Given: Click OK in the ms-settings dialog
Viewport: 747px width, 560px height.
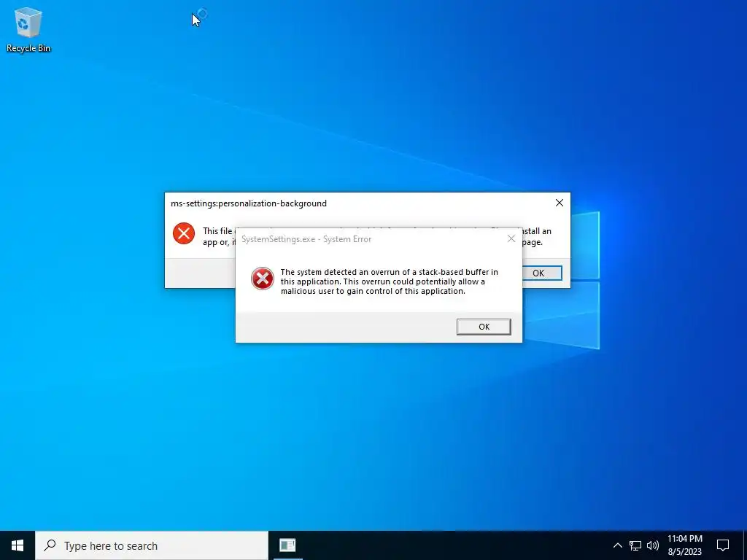Looking at the screenshot, I should (542, 273).
